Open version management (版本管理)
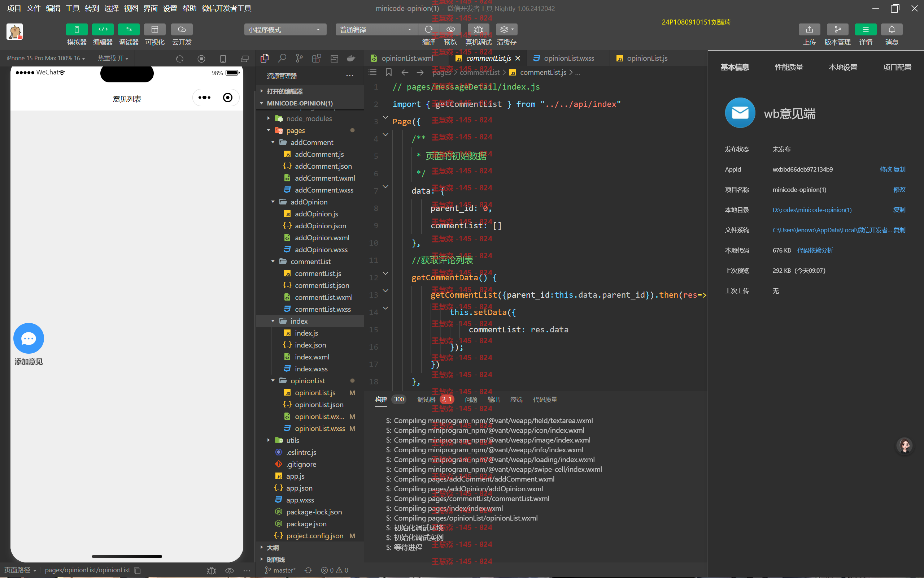Screen dimensions: 924x578 (x=837, y=29)
